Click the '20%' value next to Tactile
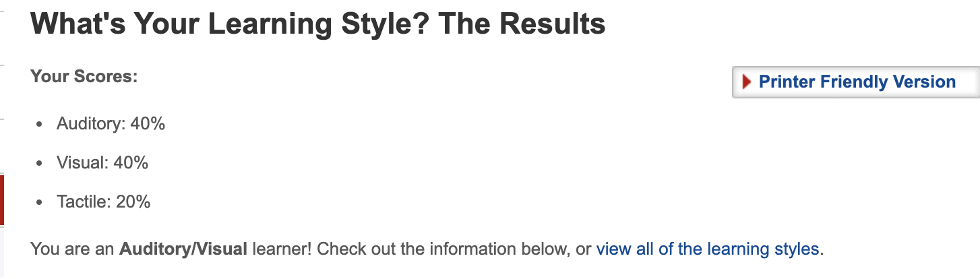980x279 pixels. 133,202
